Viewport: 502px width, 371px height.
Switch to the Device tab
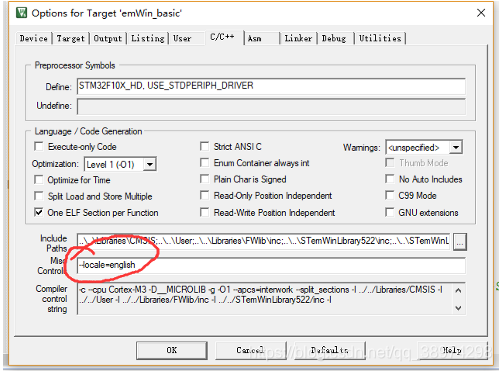34,38
